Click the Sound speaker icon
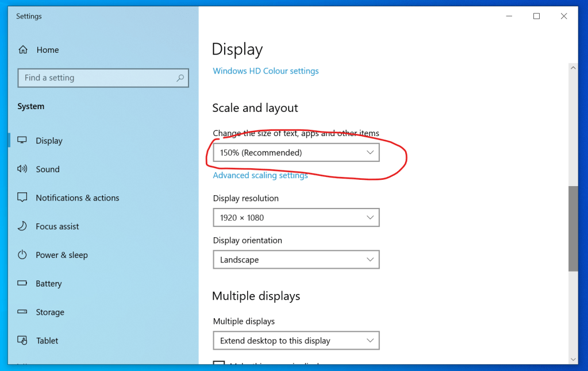This screenshot has height=371, width=588. tap(22, 169)
